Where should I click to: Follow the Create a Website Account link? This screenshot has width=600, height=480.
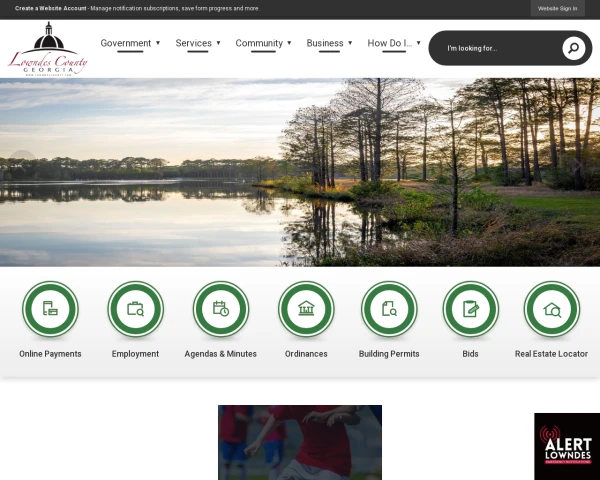point(50,8)
